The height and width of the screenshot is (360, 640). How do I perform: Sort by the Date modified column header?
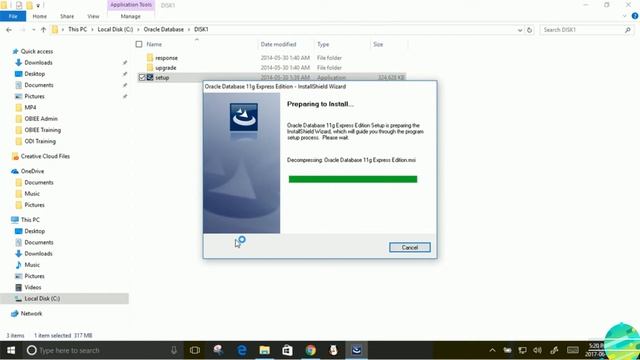click(278, 44)
